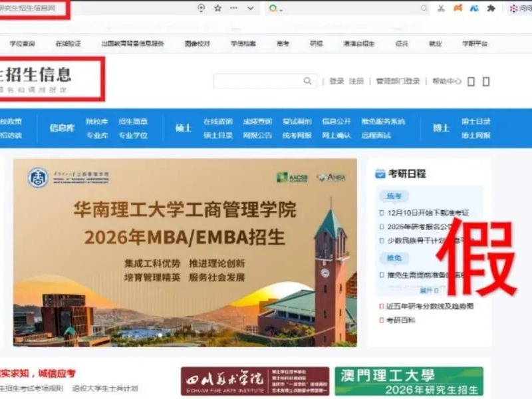Open the 退役大学生士兵计划 link

(x=105, y=388)
